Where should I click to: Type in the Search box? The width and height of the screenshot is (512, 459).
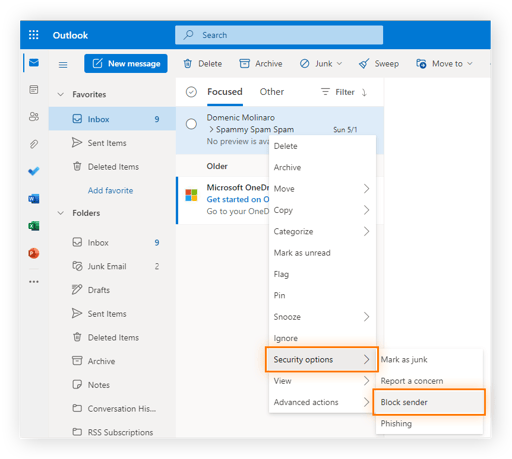click(x=279, y=35)
